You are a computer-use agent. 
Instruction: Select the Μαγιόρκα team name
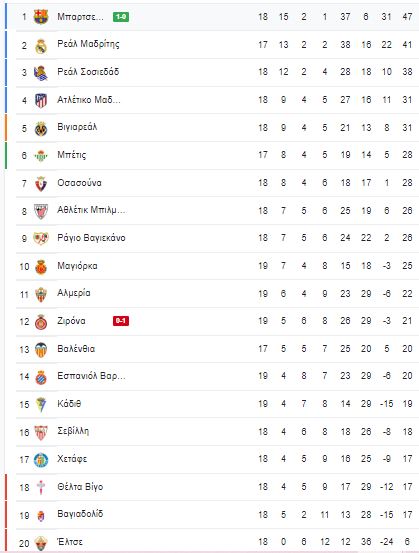coord(77,266)
